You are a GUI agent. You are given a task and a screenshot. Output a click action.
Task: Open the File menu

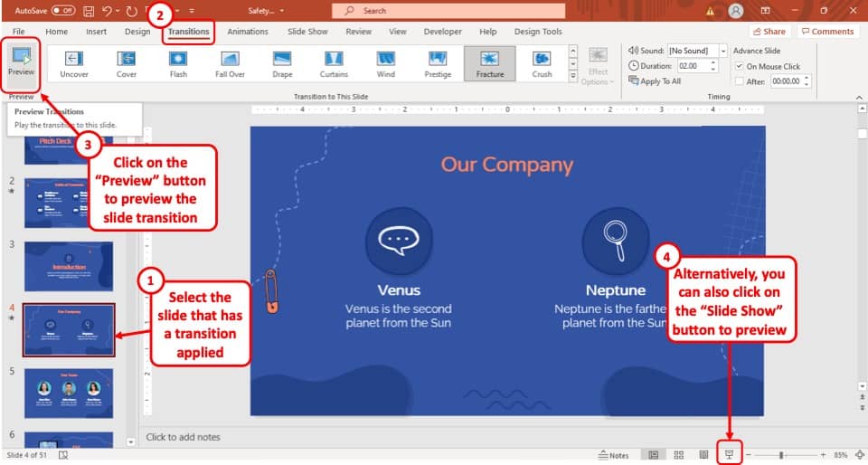[x=19, y=32]
